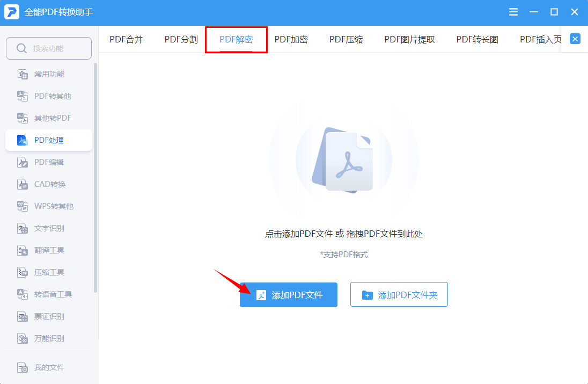Select the PDF图片提取 tab
The width and height of the screenshot is (588, 384).
click(x=409, y=39)
